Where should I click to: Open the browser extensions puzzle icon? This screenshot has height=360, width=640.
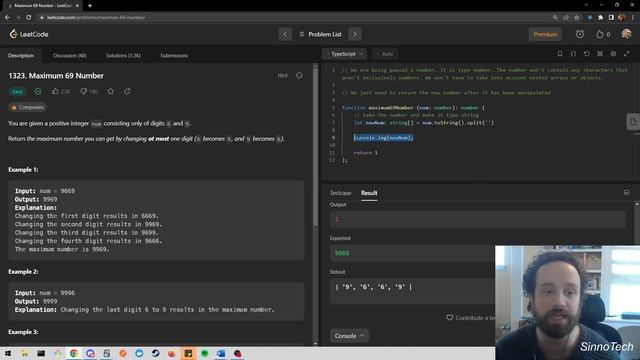[600, 18]
